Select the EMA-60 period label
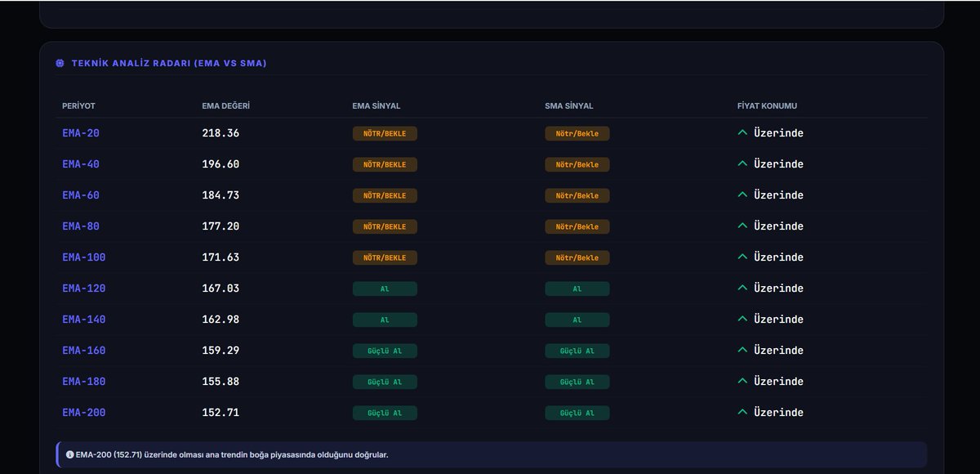Viewport: 980px width, 474px height. 81,195
